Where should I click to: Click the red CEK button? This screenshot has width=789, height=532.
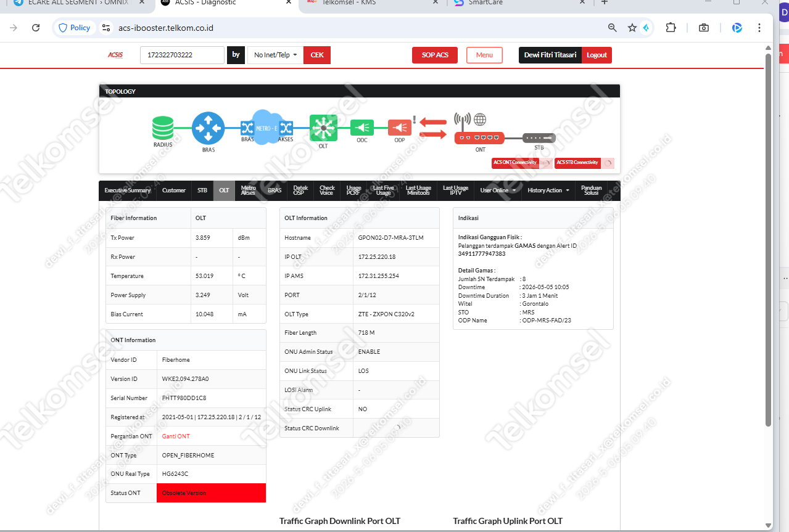(x=317, y=55)
